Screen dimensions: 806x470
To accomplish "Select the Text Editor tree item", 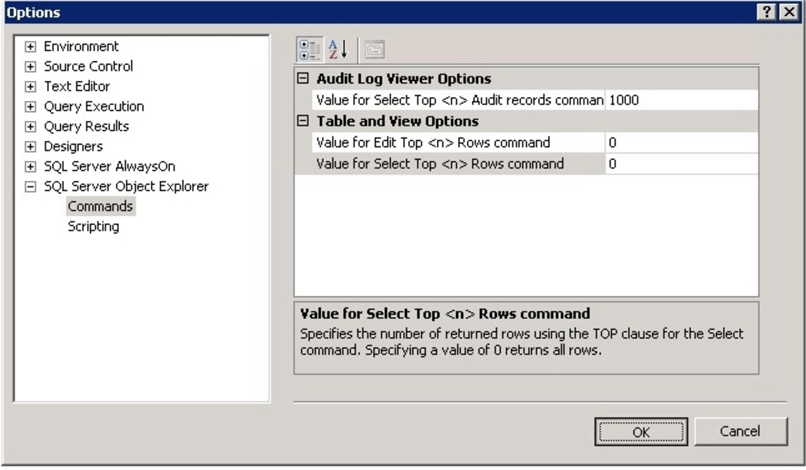I will click(x=77, y=86).
